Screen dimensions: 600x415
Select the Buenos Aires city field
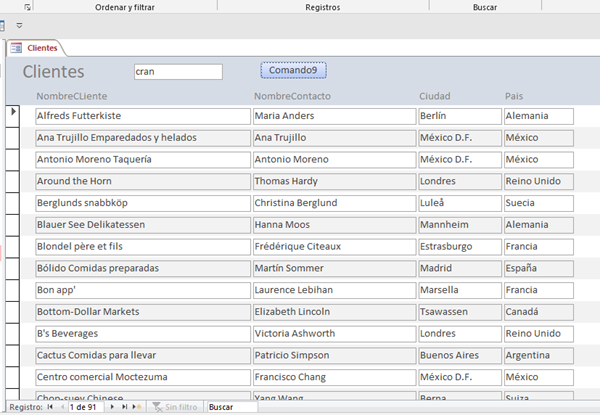457,355
